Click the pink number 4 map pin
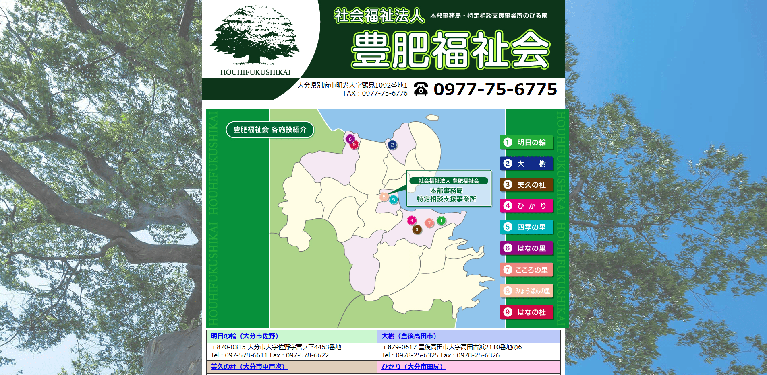 click(412, 220)
